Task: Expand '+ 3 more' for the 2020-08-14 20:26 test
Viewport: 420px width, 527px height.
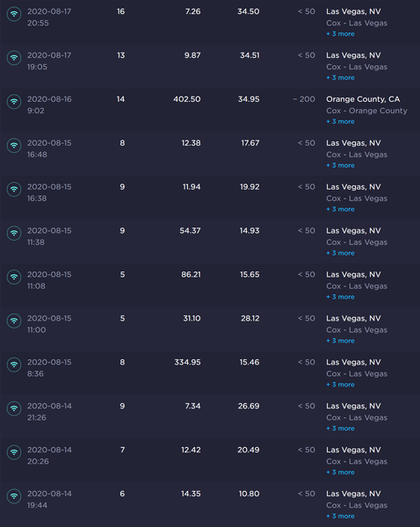Action: pyautogui.click(x=340, y=473)
